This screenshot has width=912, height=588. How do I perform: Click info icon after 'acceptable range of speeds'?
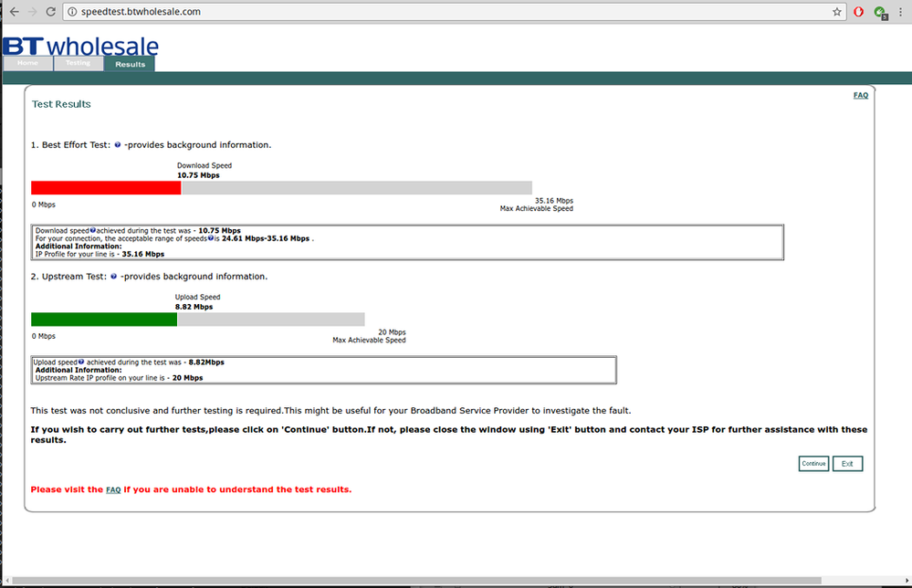211,238
